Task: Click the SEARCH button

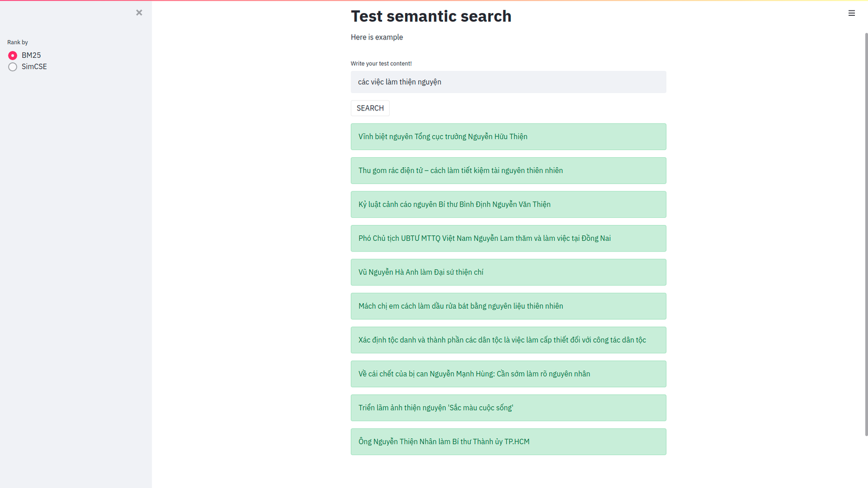Action: (370, 108)
